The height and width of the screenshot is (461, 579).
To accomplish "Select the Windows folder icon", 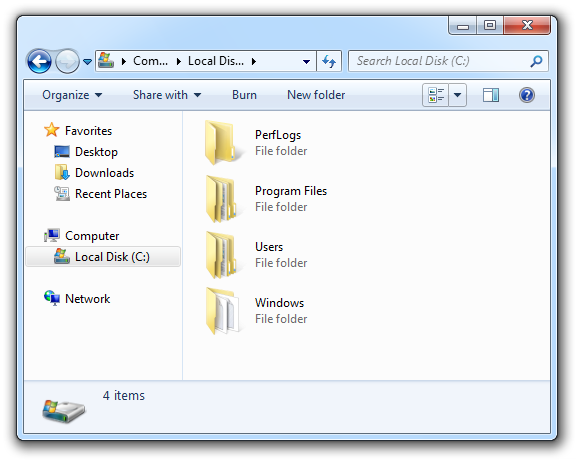I will [x=222, y=311].
